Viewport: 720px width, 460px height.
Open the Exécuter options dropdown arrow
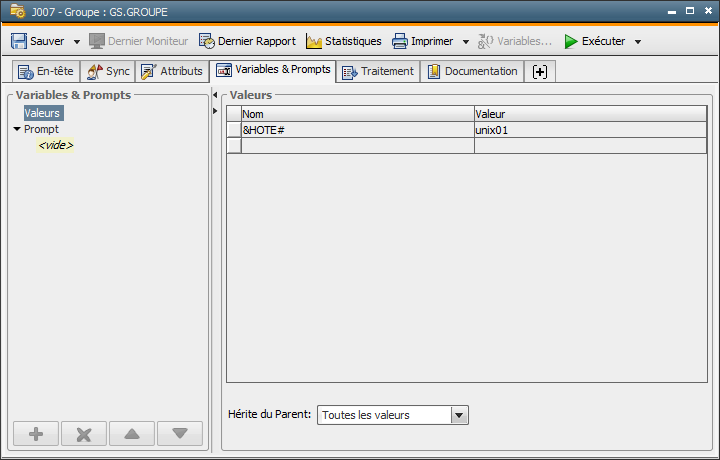point(638,42)
